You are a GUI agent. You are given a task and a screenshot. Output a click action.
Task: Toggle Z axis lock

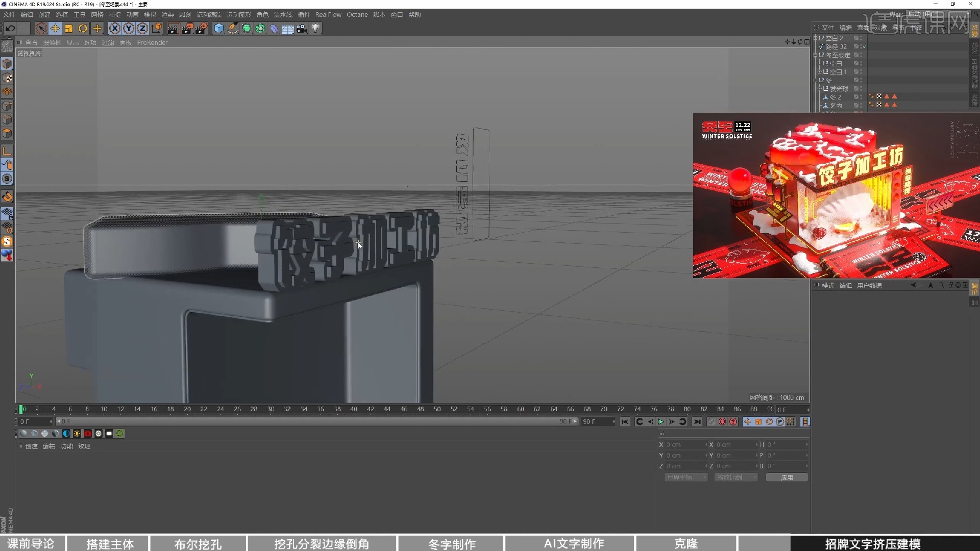(x=142, y=29)
